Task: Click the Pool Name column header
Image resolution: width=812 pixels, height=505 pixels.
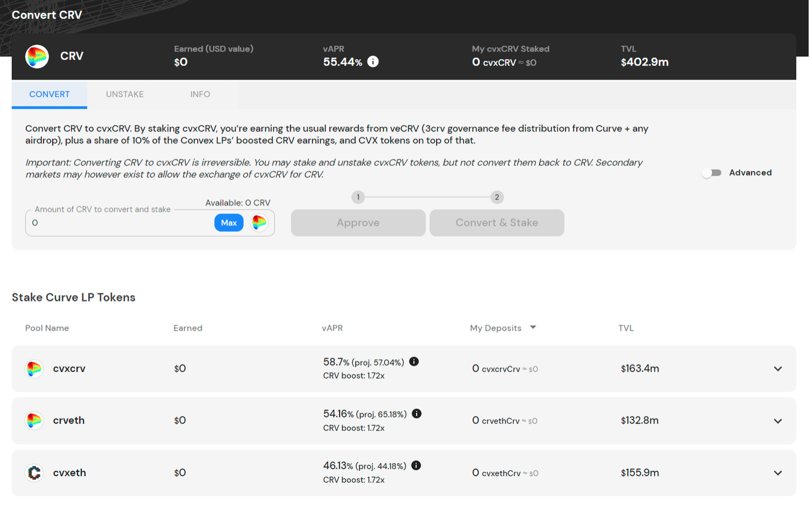Action: point(47,329)
